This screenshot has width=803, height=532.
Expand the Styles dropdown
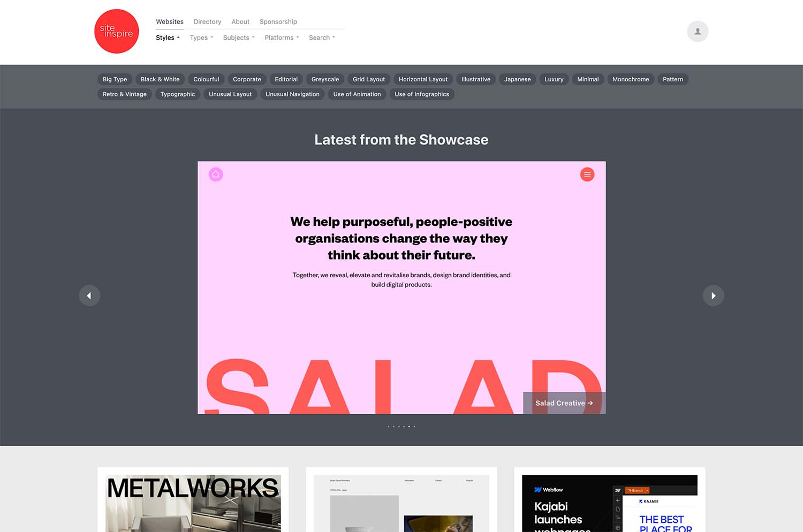click(168, 37)
